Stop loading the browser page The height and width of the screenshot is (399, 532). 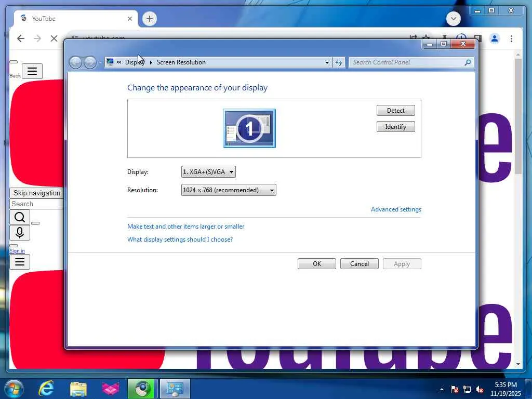pyautogui.click(x=54, y=38)
